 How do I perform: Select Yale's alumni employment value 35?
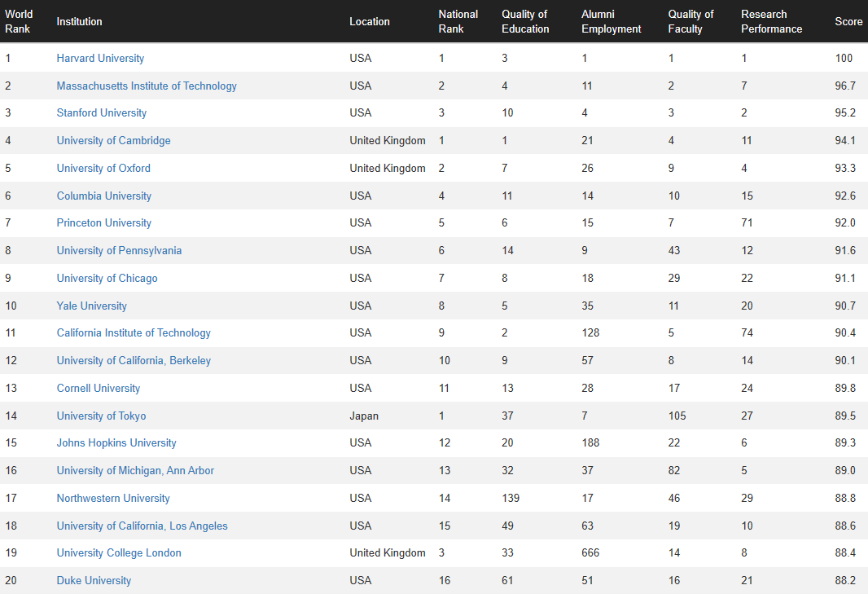coord(588,306)
